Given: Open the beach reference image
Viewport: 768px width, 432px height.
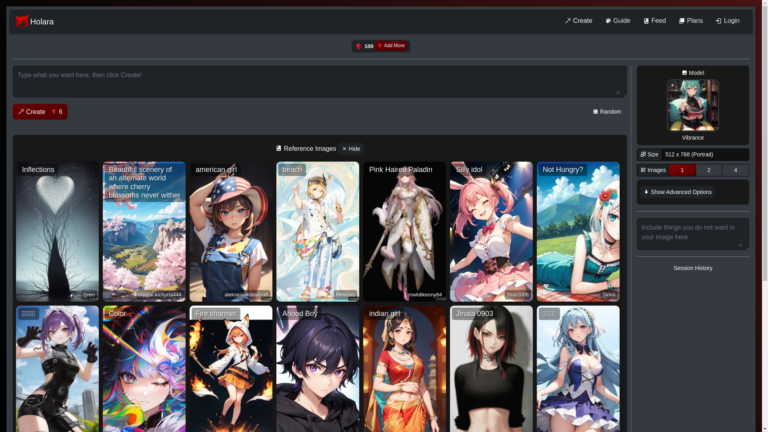Looking at the screenshot, I should tap(317, 231).
